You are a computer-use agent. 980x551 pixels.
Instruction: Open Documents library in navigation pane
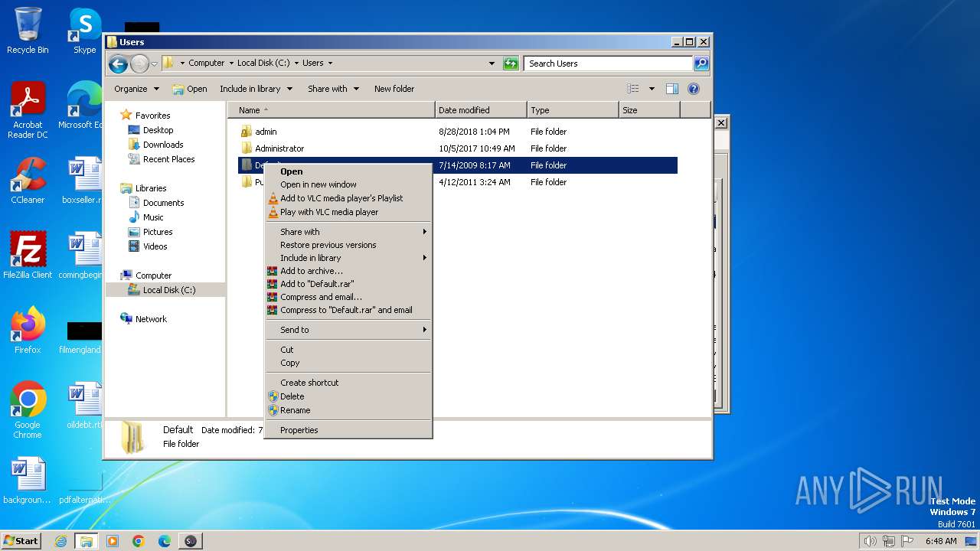click(163, 203)
